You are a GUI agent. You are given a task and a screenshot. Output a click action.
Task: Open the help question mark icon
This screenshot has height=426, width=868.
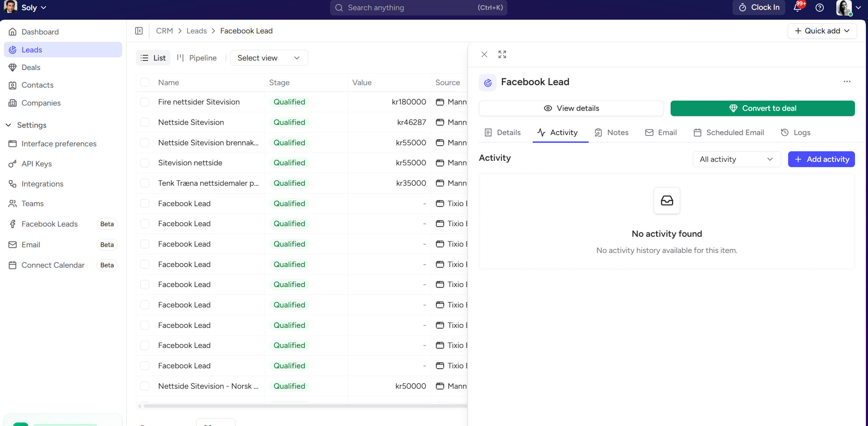pos(819,8)
